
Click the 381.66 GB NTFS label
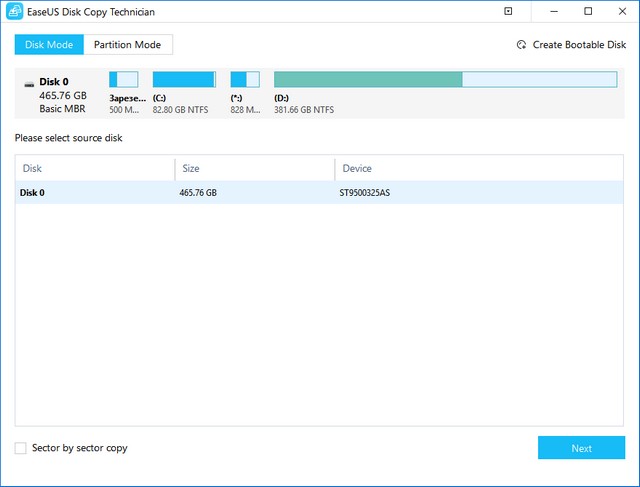click(304, 110)
